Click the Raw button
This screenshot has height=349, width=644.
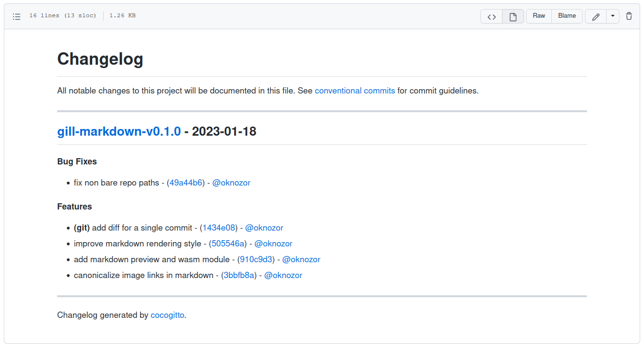tap(538, 16)
